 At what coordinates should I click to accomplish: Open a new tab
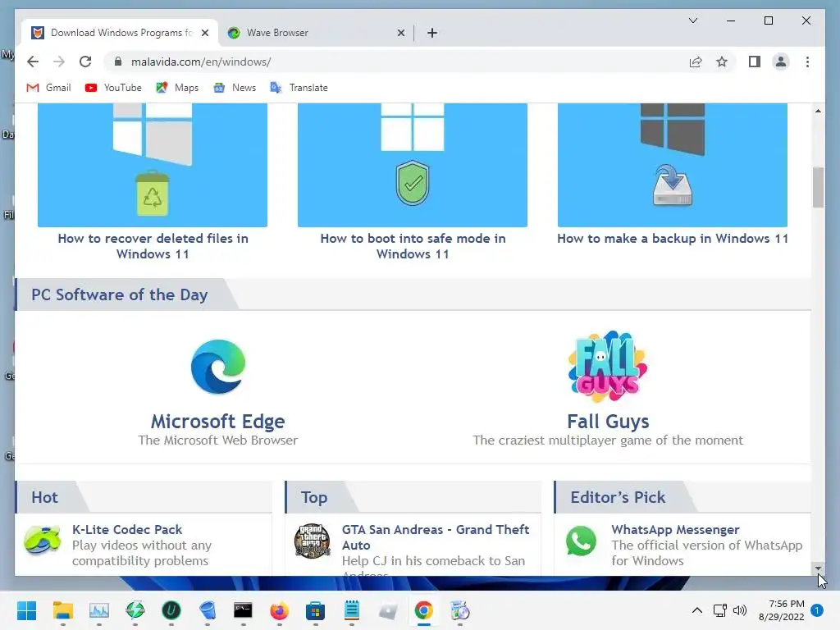click(432, 33)
